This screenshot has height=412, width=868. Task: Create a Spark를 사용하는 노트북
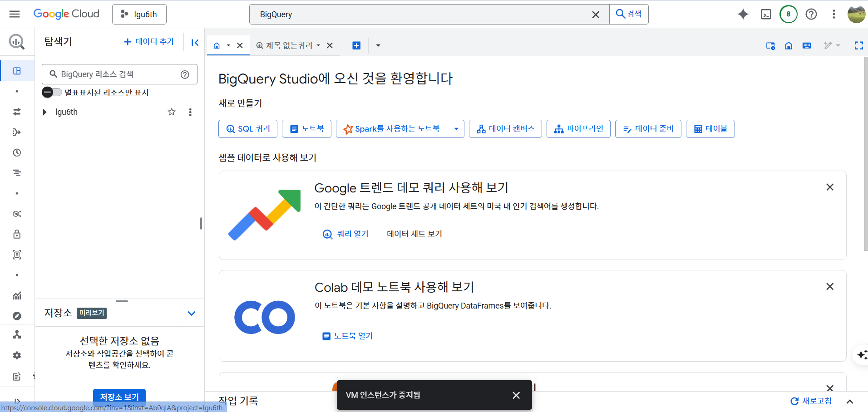click(391, 129)
